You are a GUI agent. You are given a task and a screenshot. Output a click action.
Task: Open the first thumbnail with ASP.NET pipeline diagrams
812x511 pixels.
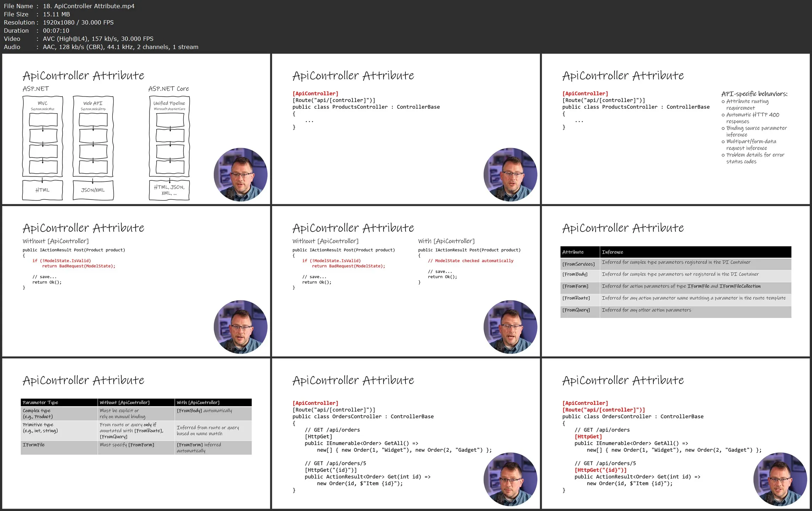(136, 129)
